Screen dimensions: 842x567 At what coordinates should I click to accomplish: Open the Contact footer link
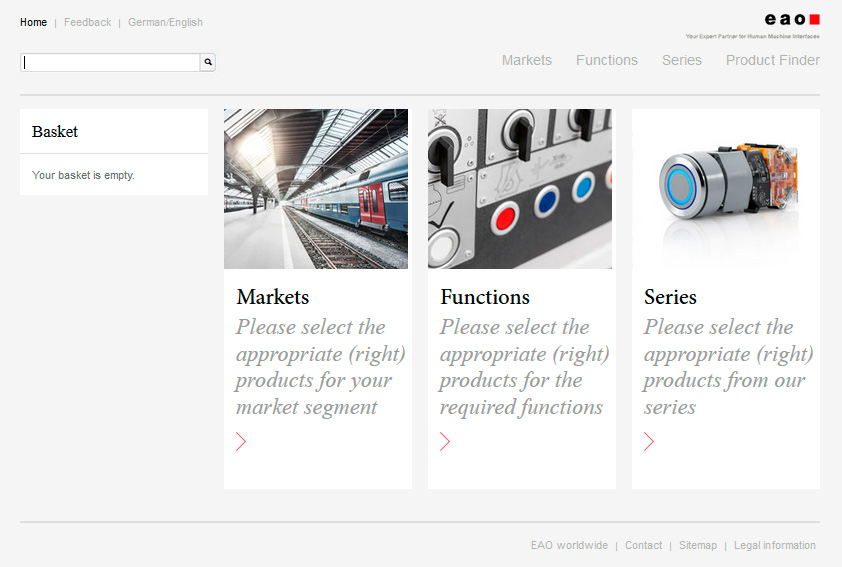[643, 545]
